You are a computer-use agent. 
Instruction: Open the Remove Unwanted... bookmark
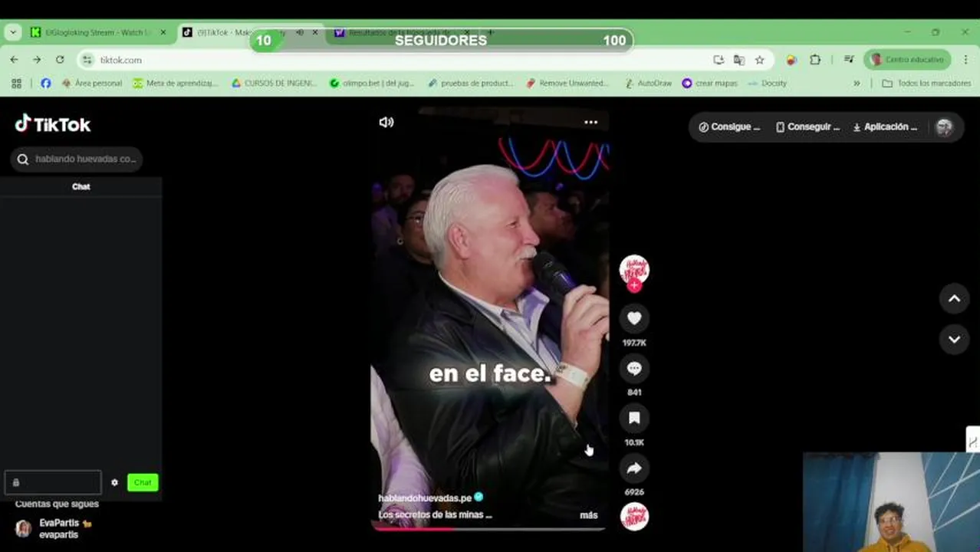[x=567, y=83]
